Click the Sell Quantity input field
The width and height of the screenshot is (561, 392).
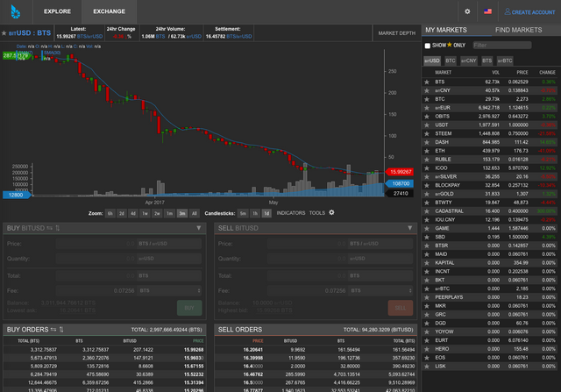307,259
